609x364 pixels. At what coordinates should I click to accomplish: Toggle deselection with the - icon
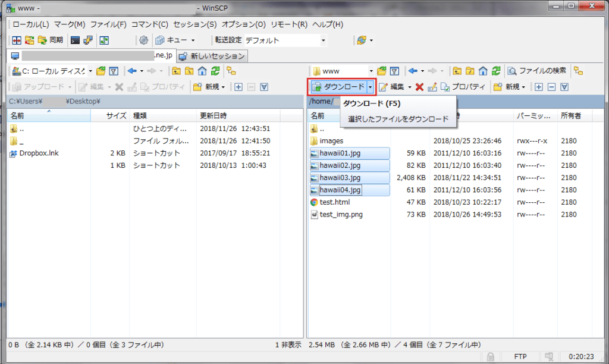click(x=552, y=87)
